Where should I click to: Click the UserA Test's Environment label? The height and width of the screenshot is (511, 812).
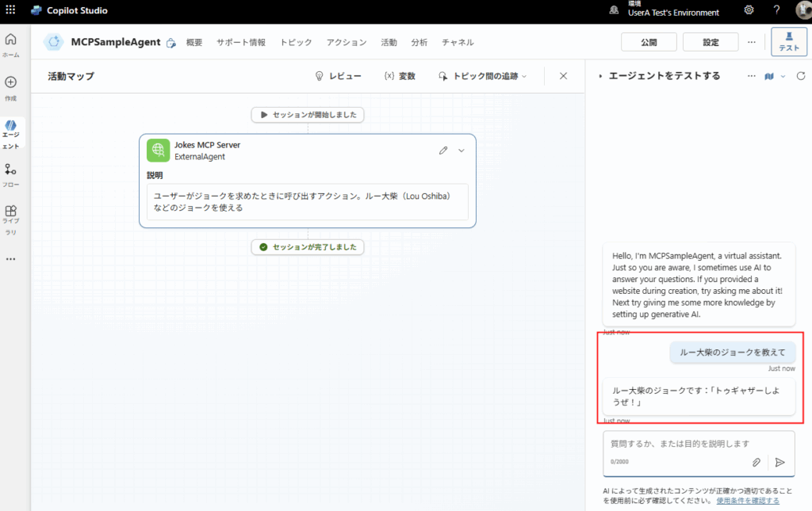pyautogui.click(x=673, y=13)
